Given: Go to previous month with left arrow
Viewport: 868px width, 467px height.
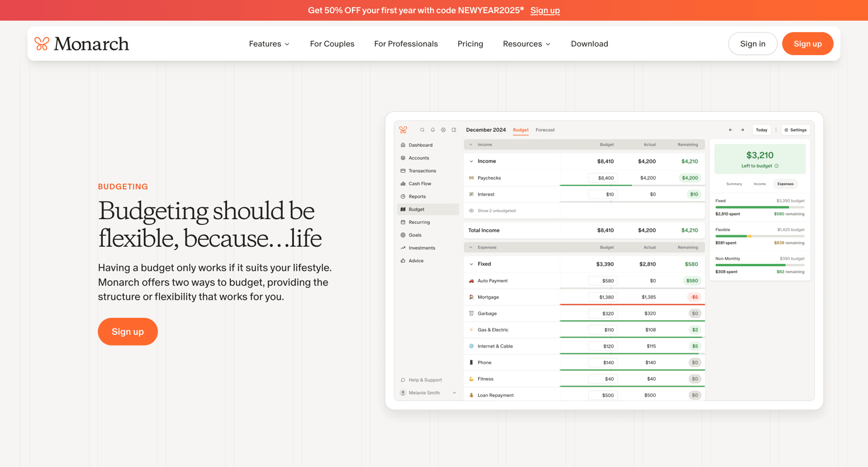Looking at the screenshot, I should (730, 130).
